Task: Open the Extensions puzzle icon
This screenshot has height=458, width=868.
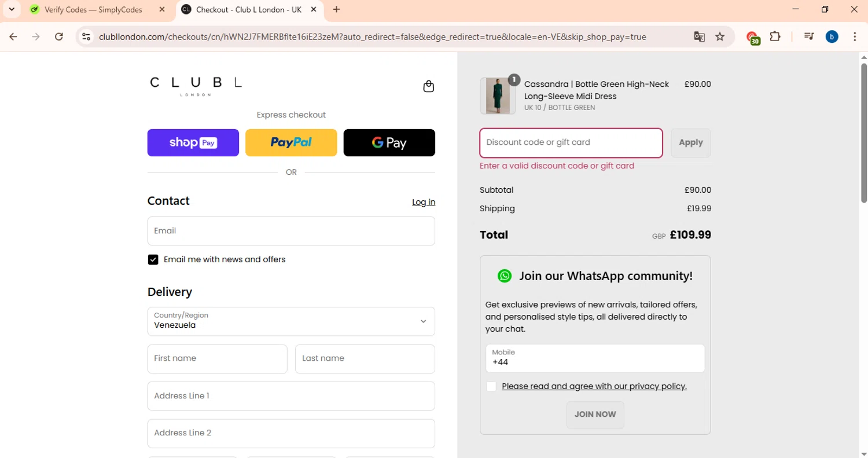Action: pyautogui.click(x=775, y=36)
